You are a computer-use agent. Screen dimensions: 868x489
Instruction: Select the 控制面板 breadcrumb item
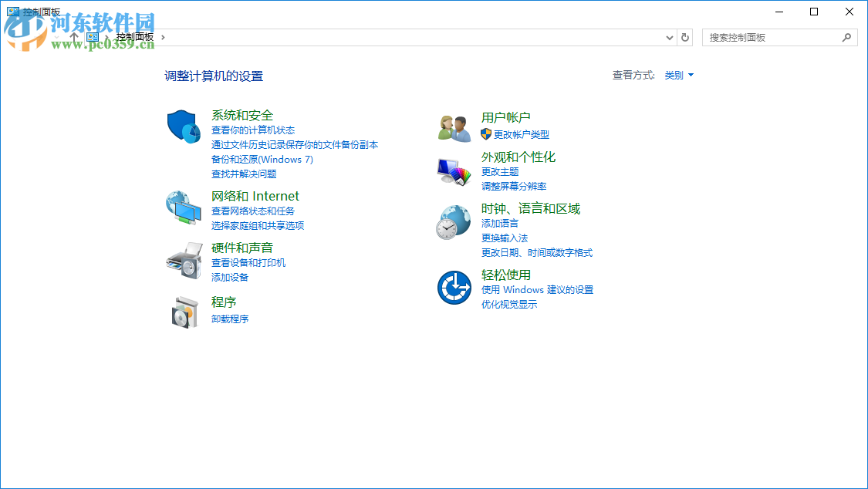point(133,36)
